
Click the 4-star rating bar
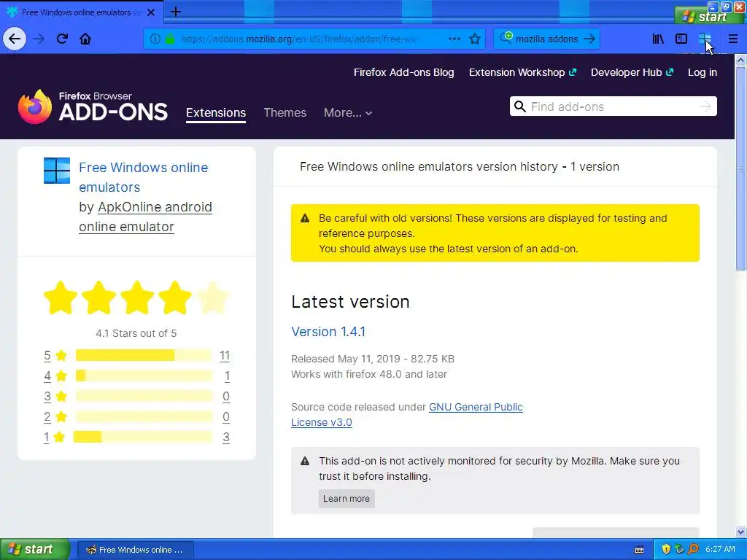tap(144, 376)
